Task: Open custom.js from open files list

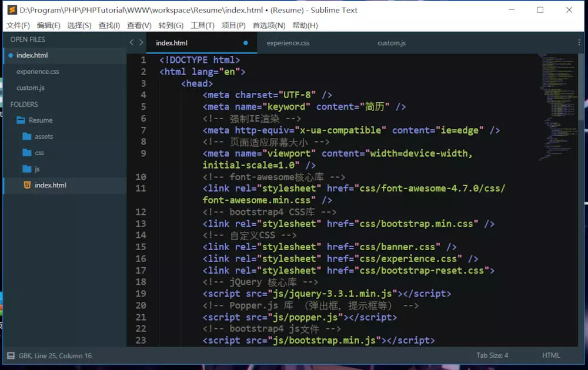Action: (31, 88)
